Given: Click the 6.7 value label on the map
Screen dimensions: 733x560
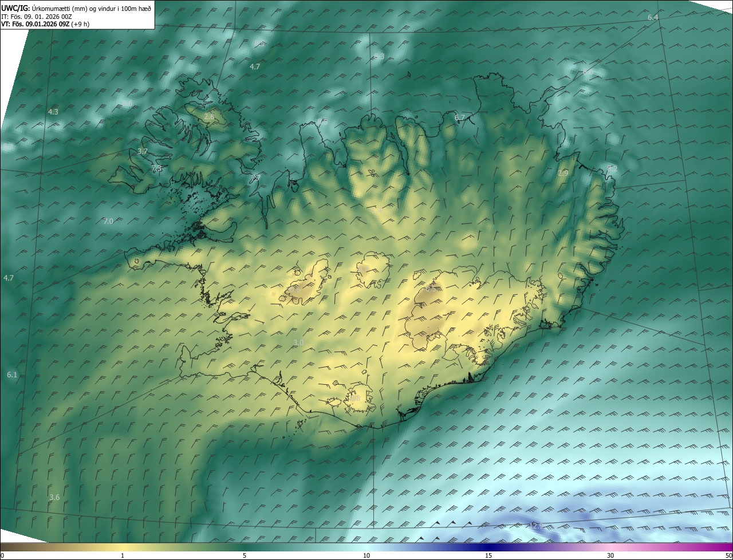Looking at the screenshot, I should (x=459, y=118).
